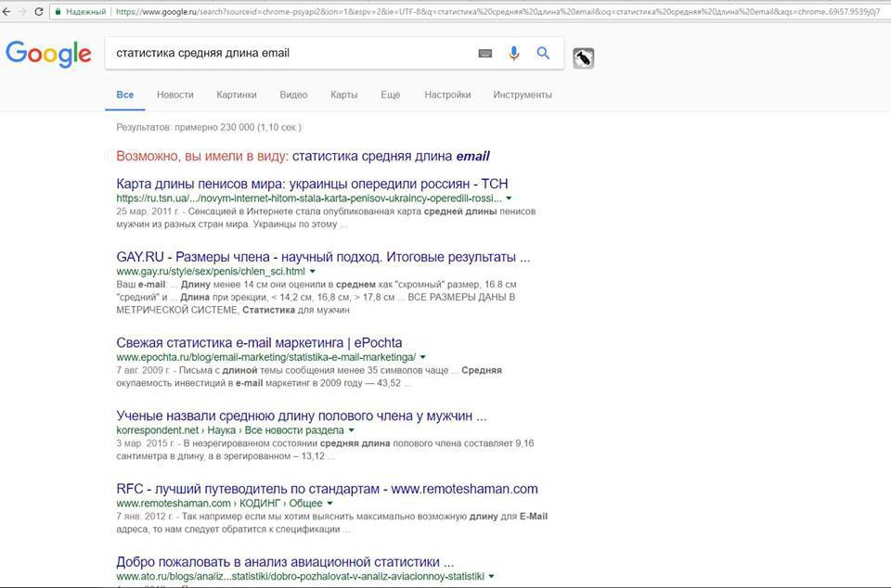Reload the page with refresh icon
Screen dimensions: 891x588
(39, 11)
